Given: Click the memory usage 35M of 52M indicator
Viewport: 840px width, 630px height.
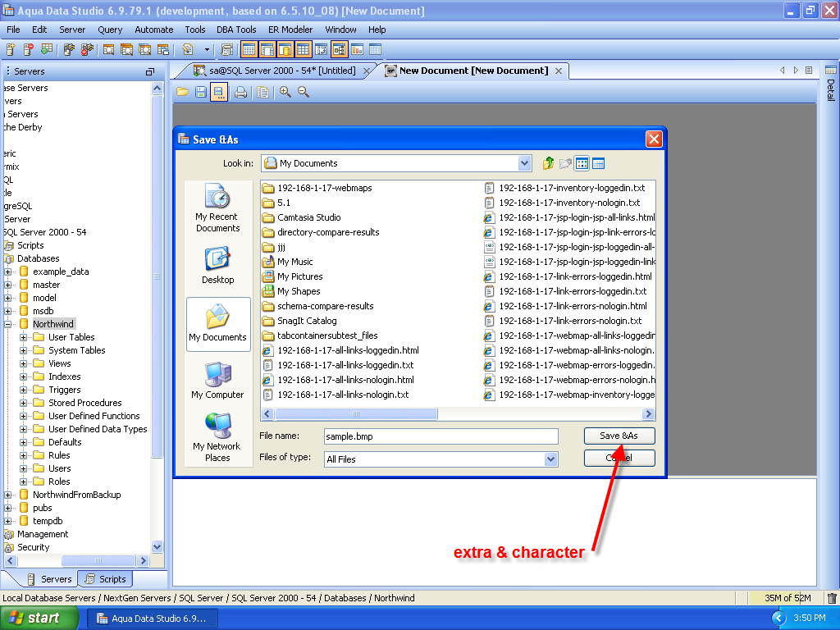Looking at the screenshot, I should coord(787,598).
